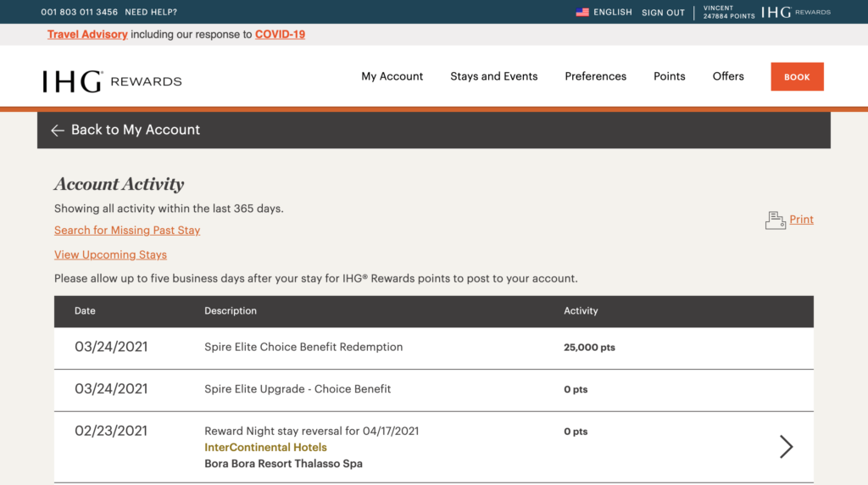Image resolution: width=868 pixels, height=485 pixels.
Task: Click Vincent 247884 points account label
Action: pos(728,12)
